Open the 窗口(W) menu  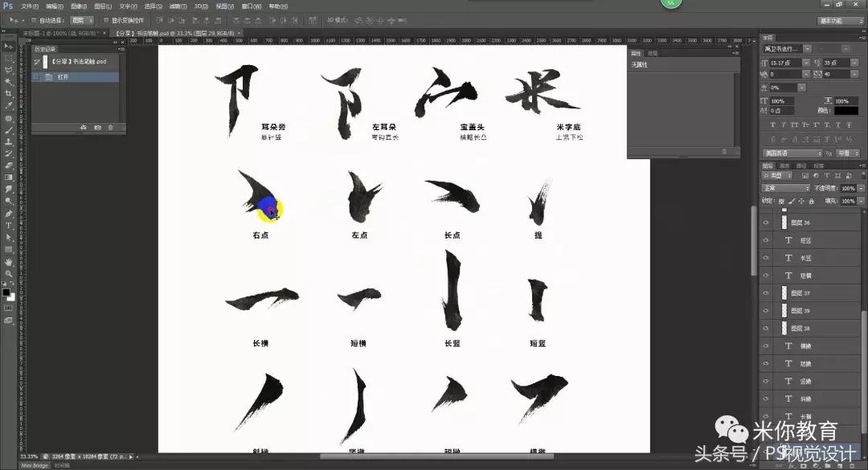(x=252, y=6)
